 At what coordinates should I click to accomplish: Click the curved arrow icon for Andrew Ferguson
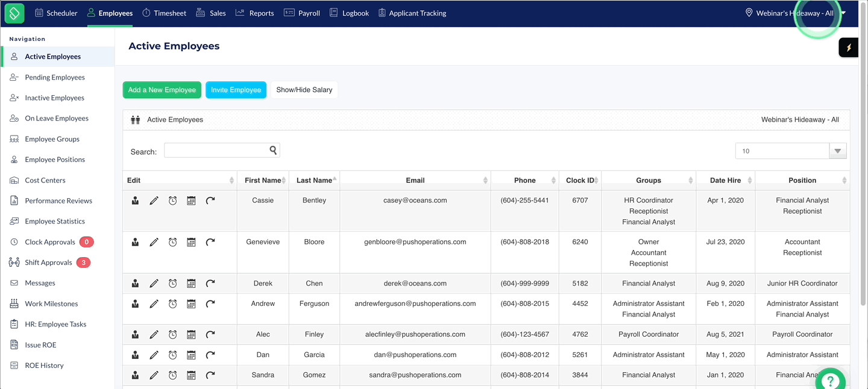click(x=210, y=304)
